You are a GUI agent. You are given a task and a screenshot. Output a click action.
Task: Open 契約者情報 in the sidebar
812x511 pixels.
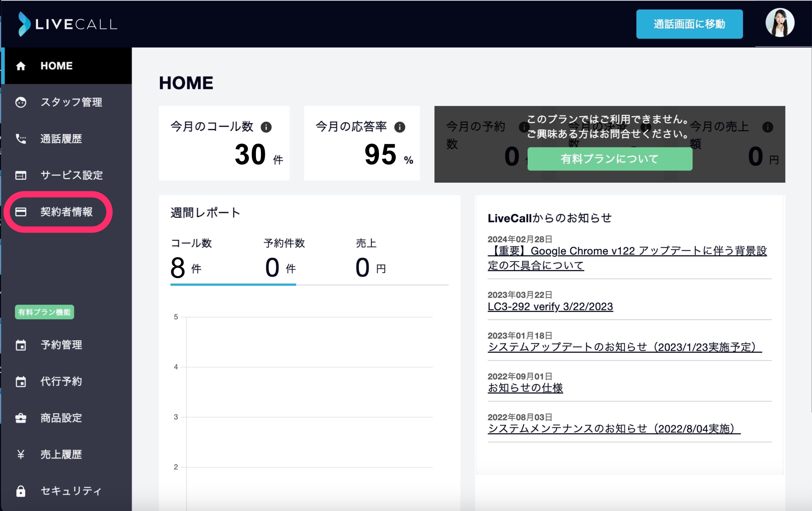point(67,212)
